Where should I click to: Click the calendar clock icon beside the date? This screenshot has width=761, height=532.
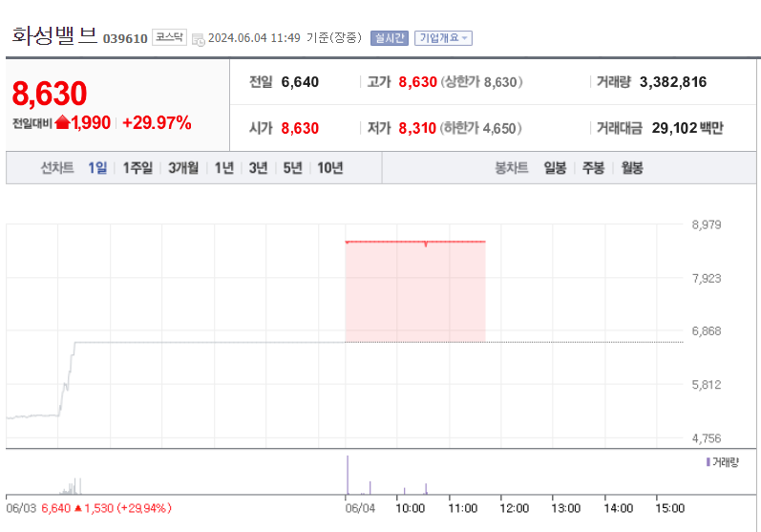[198, 39]
